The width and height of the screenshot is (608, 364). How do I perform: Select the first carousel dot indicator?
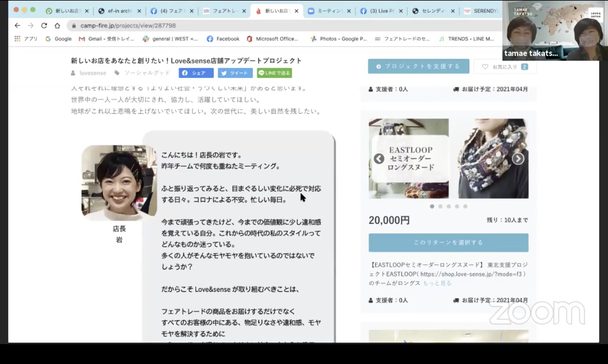[x=432, y=206]
